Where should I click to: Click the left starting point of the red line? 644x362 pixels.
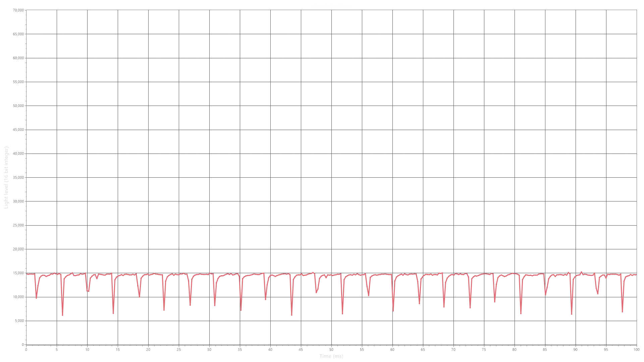tap(27, 274)
